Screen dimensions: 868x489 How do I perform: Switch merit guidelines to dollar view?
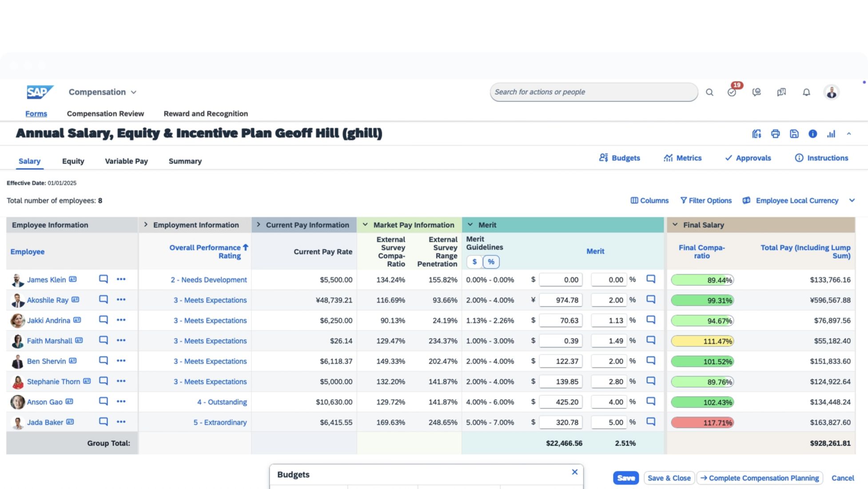(474, 262)
